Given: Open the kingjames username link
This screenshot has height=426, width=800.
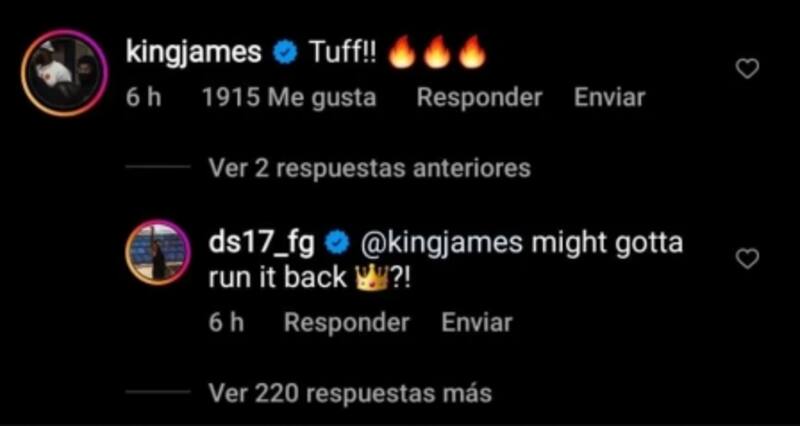Looking at the screenshot, I should [x=194, y=53].
